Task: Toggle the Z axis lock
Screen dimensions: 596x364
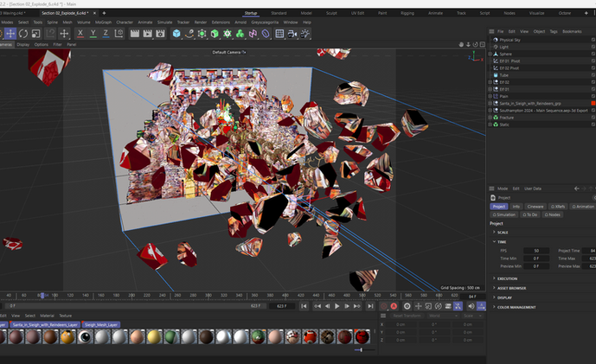Action: (106, 34)
